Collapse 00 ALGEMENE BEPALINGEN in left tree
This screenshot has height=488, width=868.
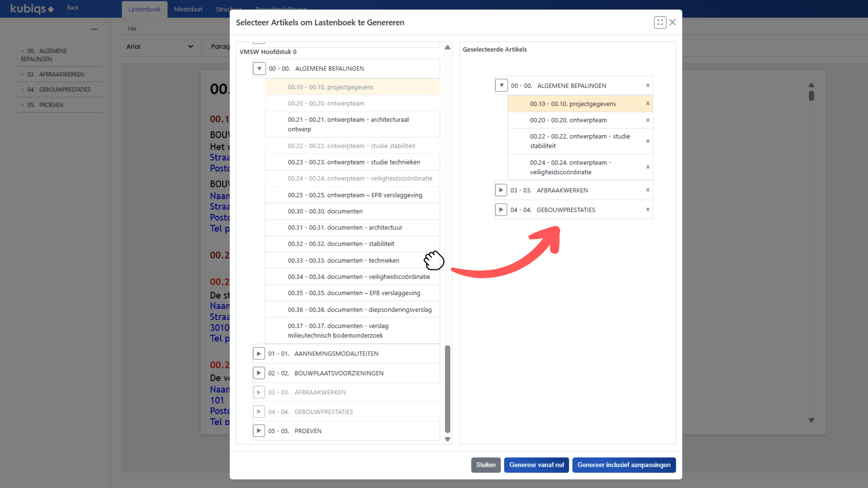[x=259, y=69]
